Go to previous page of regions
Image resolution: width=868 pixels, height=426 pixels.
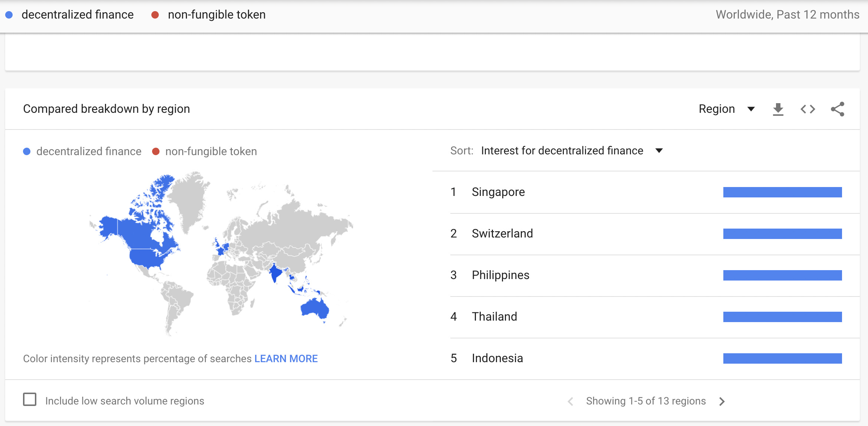[571, 402]
